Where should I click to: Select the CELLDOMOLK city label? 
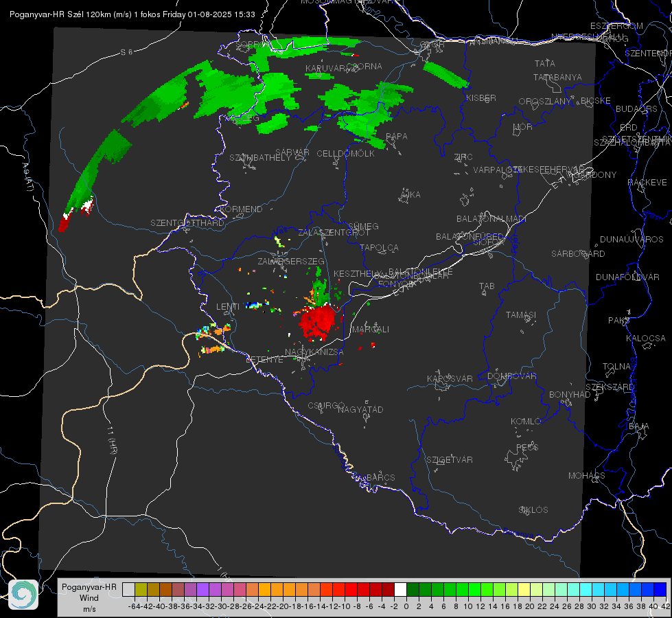coord(345,153)
